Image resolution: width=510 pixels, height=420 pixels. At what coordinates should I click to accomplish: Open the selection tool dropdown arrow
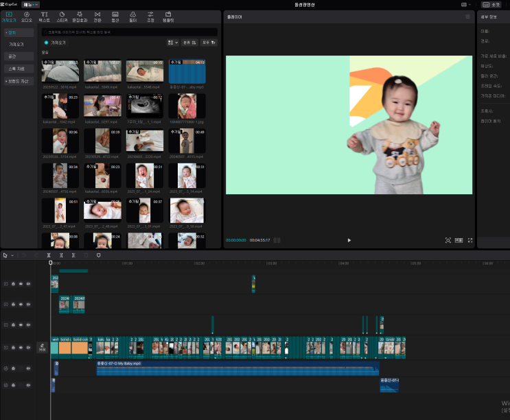(12, 255)
